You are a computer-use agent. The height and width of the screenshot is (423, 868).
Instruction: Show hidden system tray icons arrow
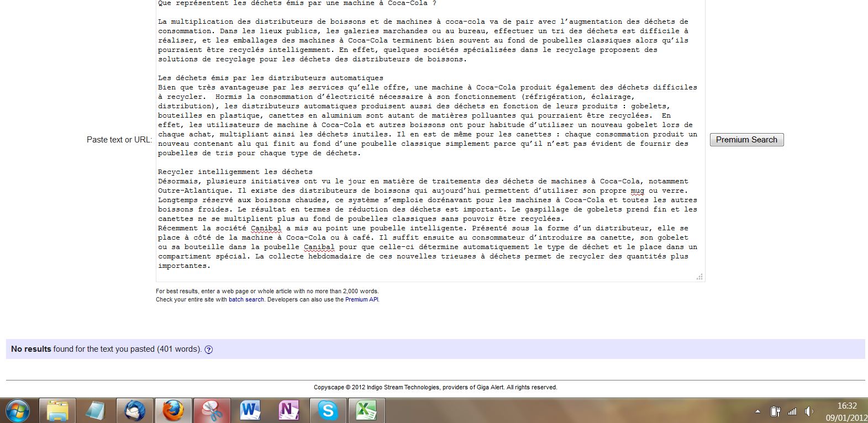pyautogui.click(x=758, y=411)
